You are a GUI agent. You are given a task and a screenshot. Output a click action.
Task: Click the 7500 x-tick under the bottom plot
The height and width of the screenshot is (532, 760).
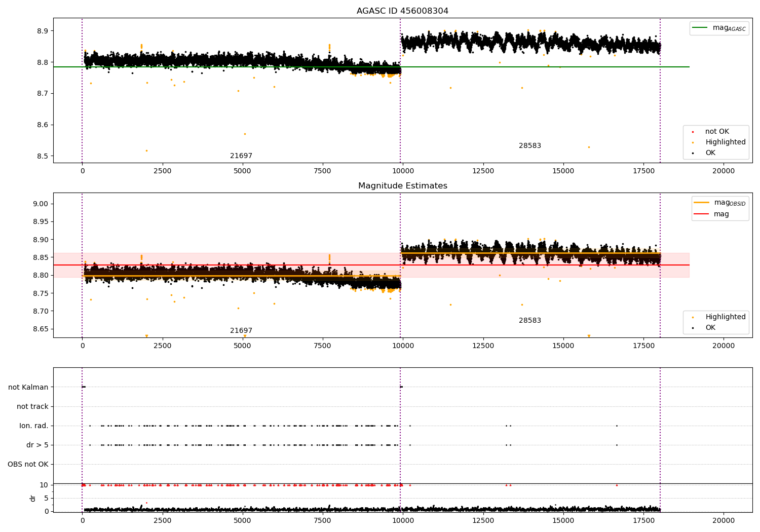coord(323,521)
